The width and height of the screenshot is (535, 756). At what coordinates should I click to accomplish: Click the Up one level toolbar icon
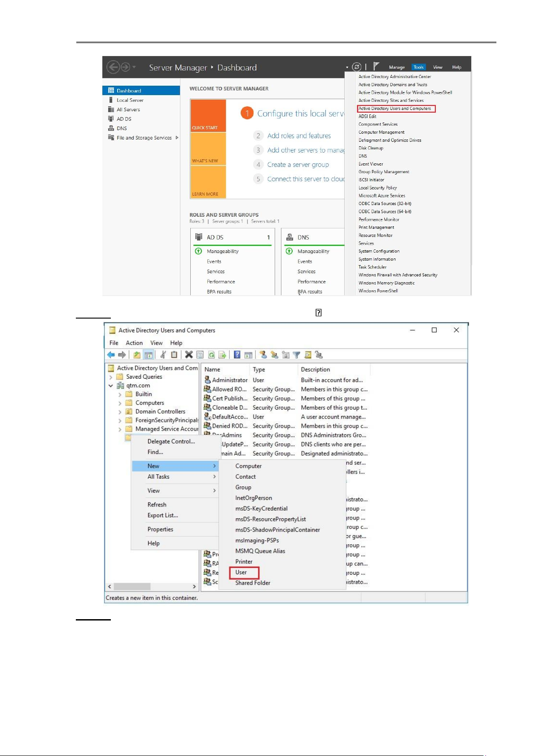pyautogui.click(x=137, y=355)
